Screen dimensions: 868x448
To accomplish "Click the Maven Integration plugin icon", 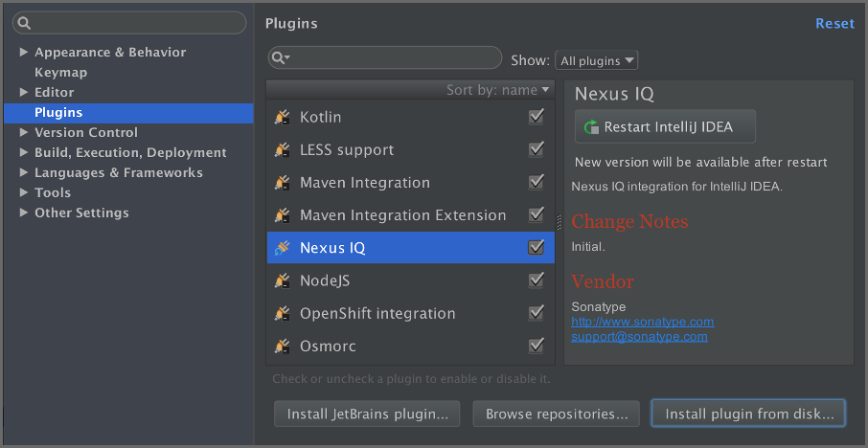I will 283,183.
